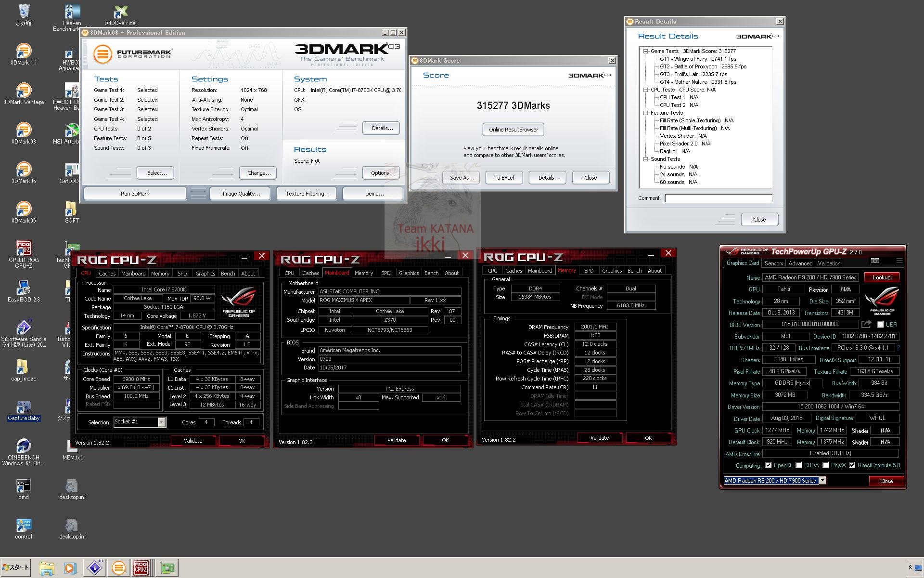Select the control panel desktop shortcut
924x578 pixels.
[x=24, y=528]
